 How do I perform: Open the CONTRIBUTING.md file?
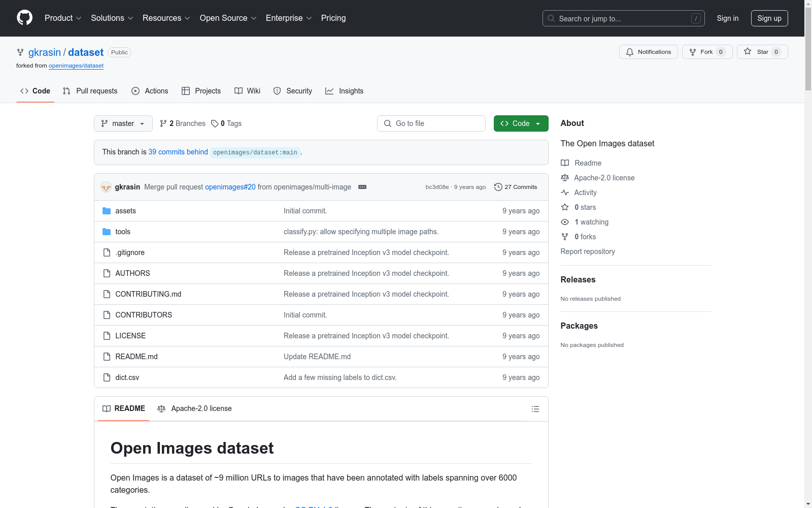click(x=148, y=294)
